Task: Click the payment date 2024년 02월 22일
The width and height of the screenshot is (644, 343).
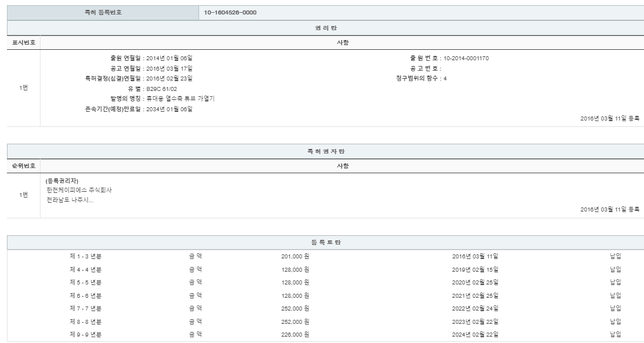Action: [475, 334]
